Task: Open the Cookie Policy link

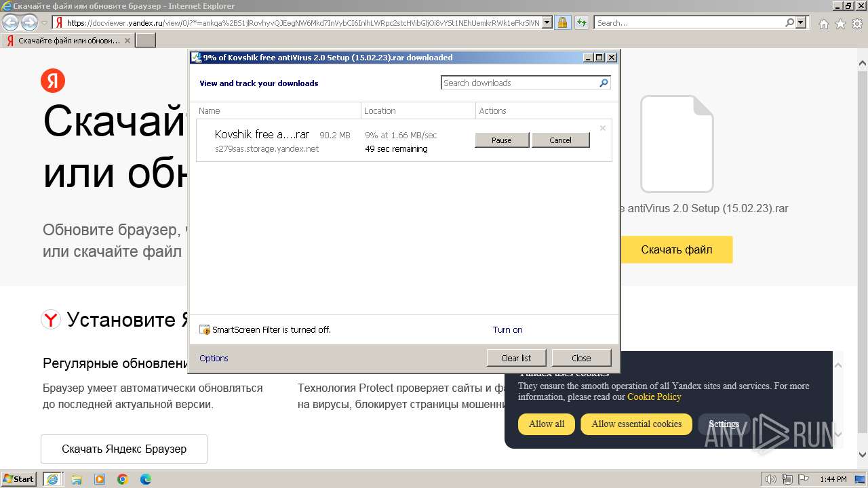Action: click(x=654, y=396)
